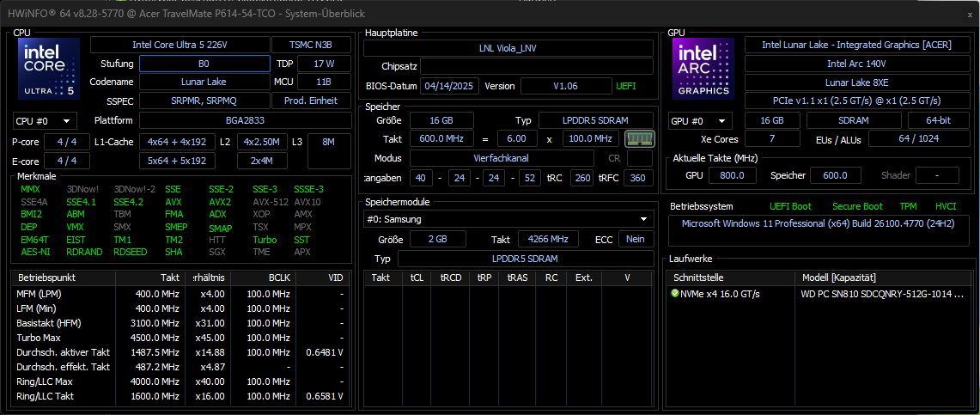
Task: Click the TDP value 17 W
Action: [324, 64]
